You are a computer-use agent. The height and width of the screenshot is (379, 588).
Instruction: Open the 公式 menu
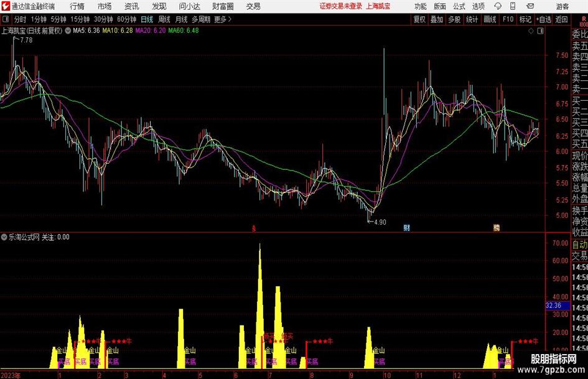459,6
